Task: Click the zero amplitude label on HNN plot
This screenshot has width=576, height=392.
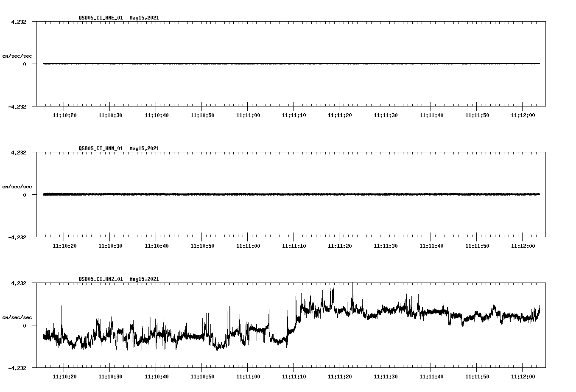Action: point(25,195)
